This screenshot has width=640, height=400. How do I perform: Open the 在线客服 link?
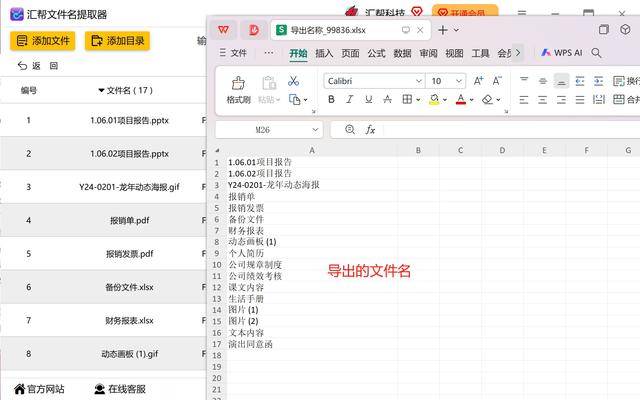click(120, 389)
